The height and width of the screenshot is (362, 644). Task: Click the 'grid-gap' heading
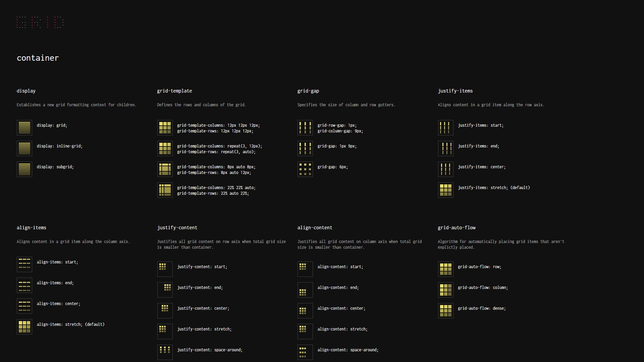tap(308, 91)
